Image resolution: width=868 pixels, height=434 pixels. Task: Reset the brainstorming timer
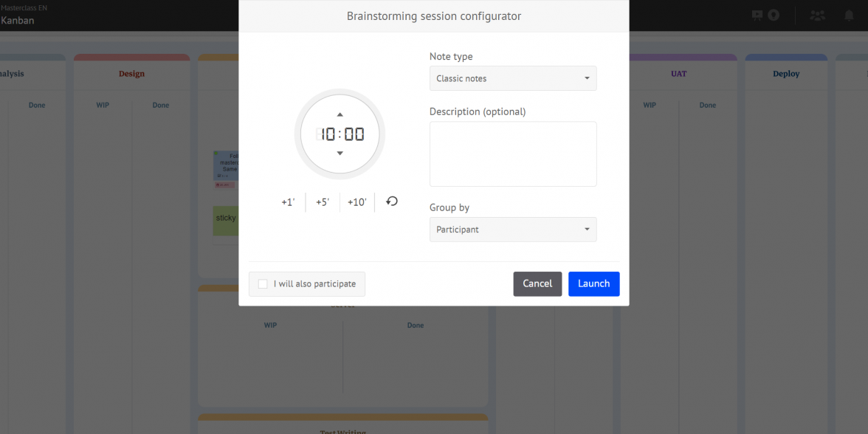392,201
